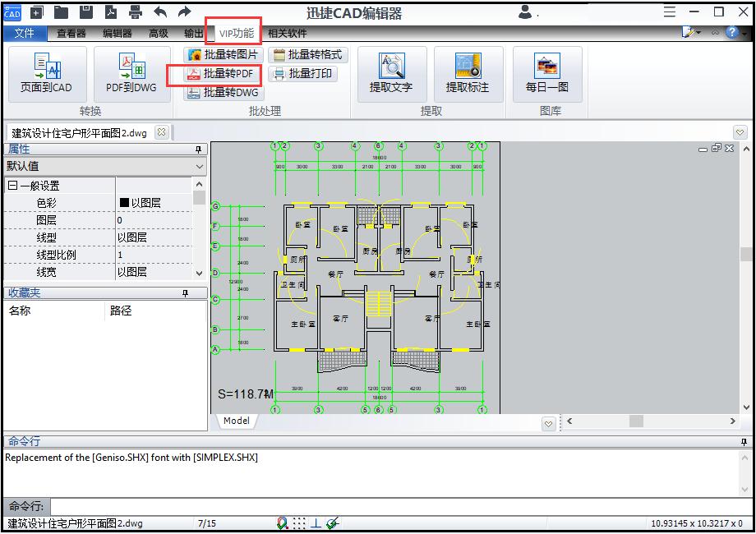756x534 pixels.
Task: Open the 默认值 properties dropdown
Action: (200, 166)
